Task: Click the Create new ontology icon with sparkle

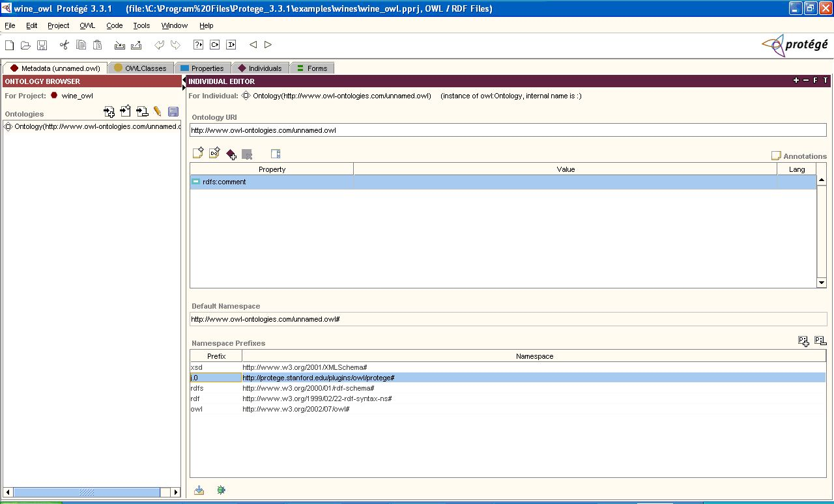Action: [x=126, y=112]
